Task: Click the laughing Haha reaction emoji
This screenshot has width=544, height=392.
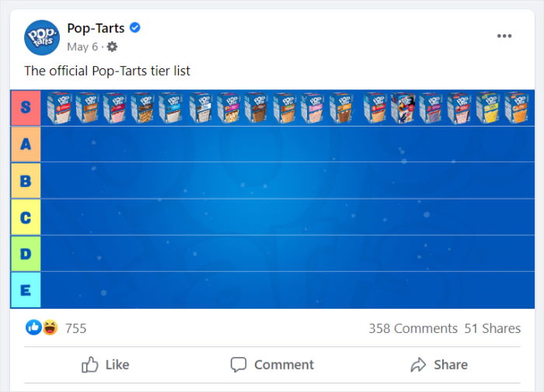Action: coord(49,328)
